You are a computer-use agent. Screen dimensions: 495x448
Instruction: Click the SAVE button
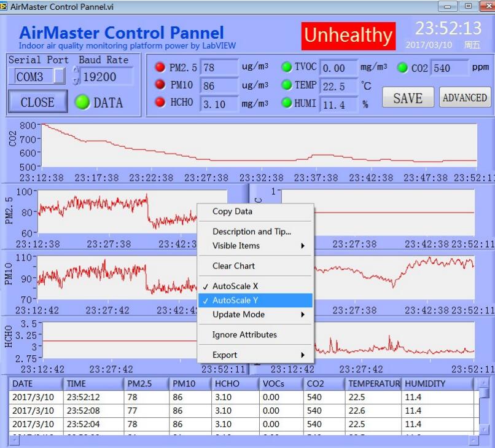pyautogui.click(x=408, y=98)
